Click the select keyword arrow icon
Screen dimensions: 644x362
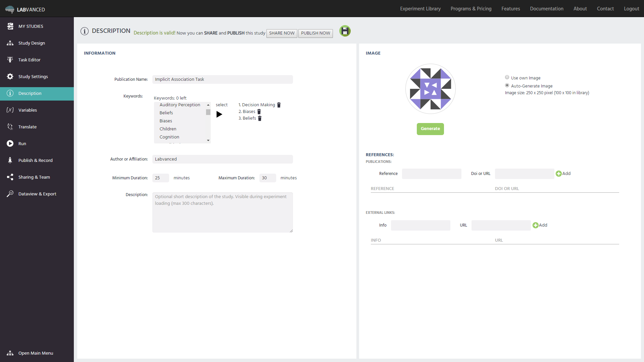219,114
